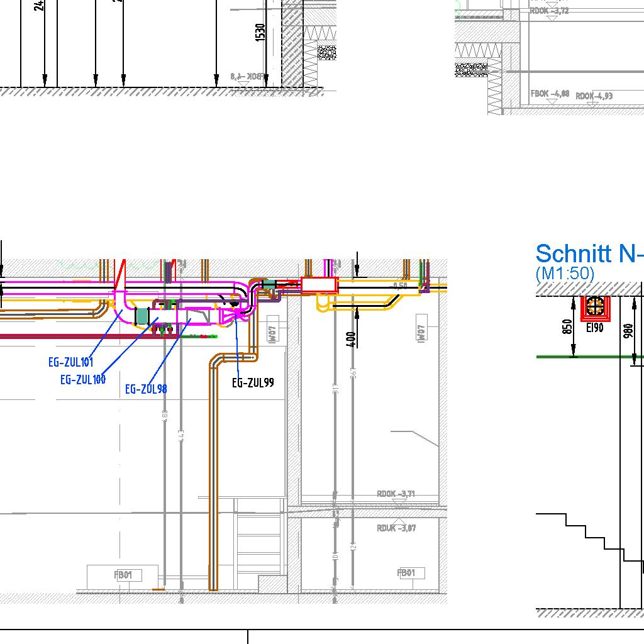Click the FBOK -4,08 elevation label
Viewport: 644px width, 644px height.
pos(550,94)
